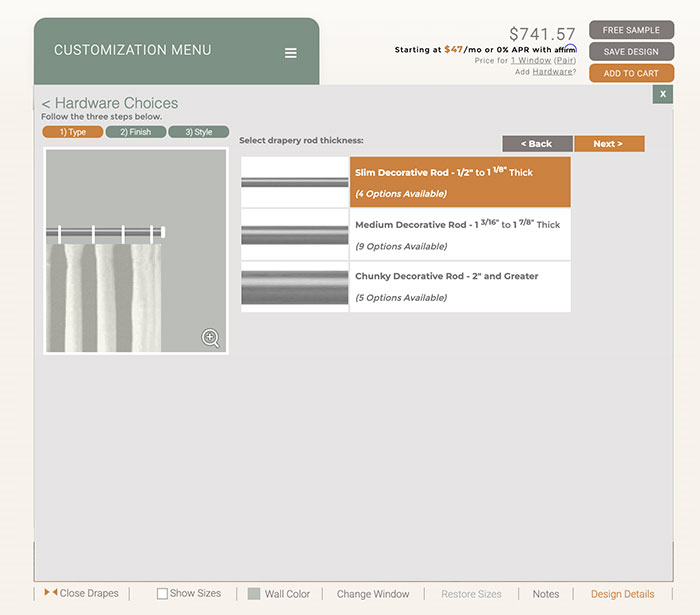Select the chunky rod thumbnail image
700x615 pixels.
(295, 287)
